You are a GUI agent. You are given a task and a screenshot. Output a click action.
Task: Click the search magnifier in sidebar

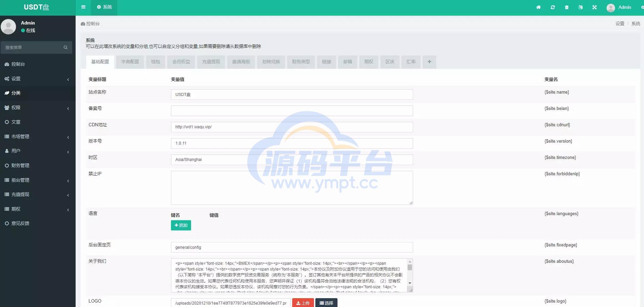66,47
